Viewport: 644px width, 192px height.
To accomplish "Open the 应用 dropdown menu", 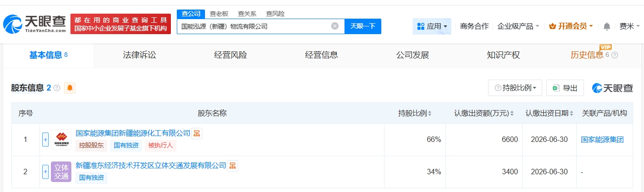I will 432,26.
